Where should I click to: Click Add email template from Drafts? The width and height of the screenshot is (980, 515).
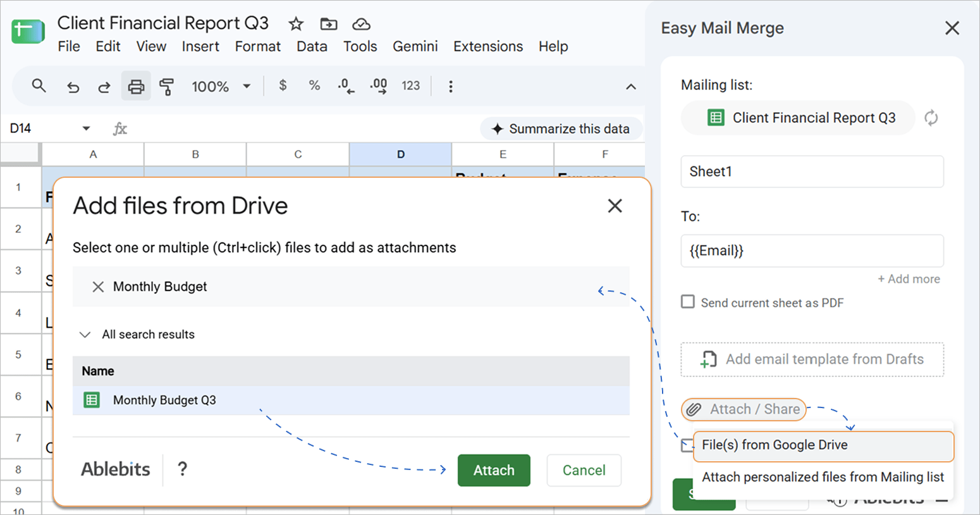tap(812, 359)
